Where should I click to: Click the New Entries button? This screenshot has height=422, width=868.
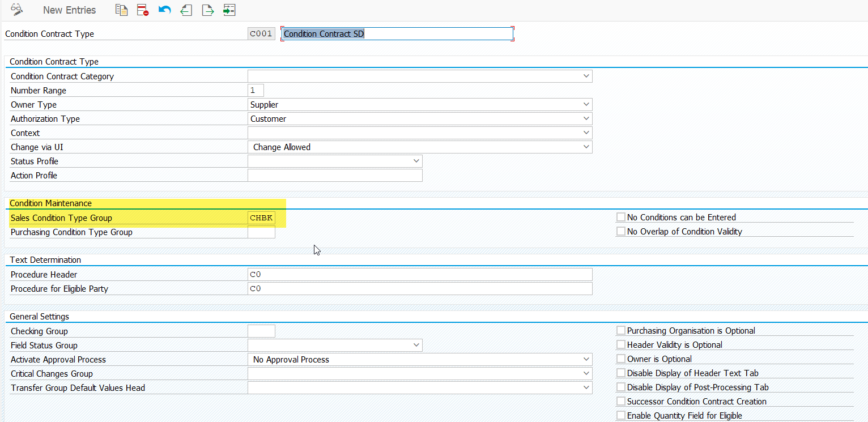click(69, 10)
